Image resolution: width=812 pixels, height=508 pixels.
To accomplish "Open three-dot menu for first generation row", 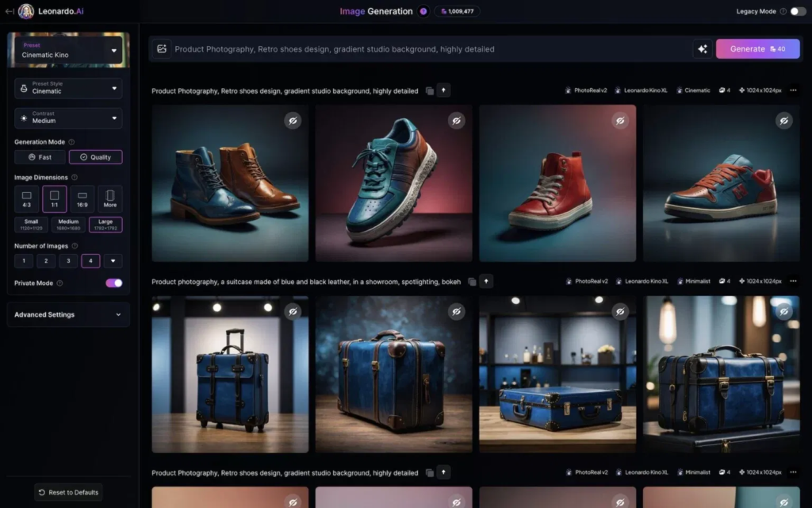I will (793, 90).
